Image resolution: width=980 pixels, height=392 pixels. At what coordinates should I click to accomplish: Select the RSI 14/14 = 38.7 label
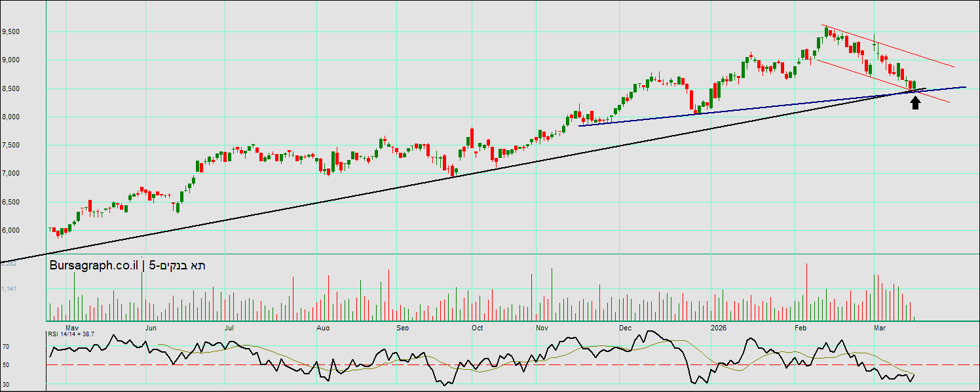click(71, 334)
